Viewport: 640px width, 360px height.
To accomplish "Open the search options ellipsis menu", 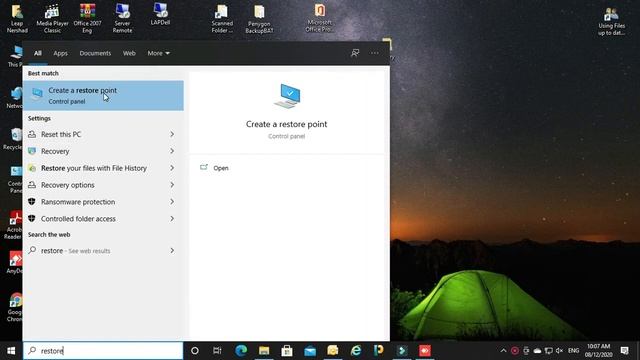I will coord(375,53).
